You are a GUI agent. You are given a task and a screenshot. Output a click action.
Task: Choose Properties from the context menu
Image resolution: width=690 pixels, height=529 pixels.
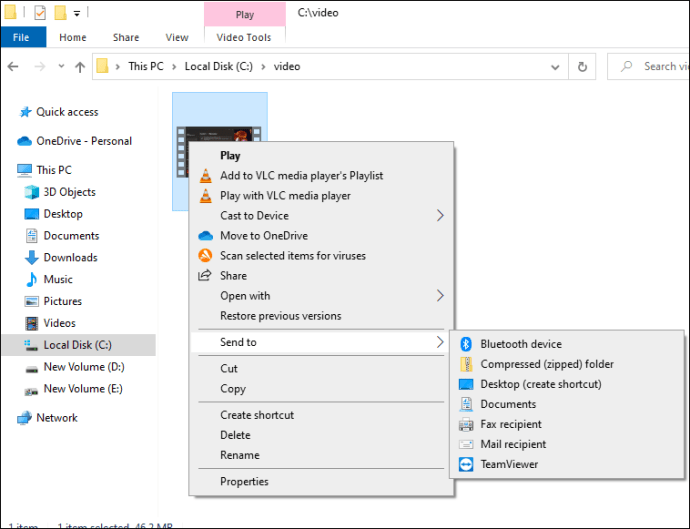pyautogui.click(x=244, y=482)
